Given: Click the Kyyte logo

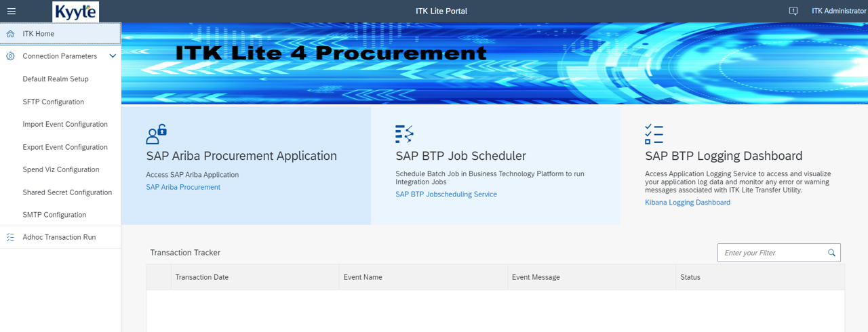Looking at the screenshot, I should pos(75,11).
